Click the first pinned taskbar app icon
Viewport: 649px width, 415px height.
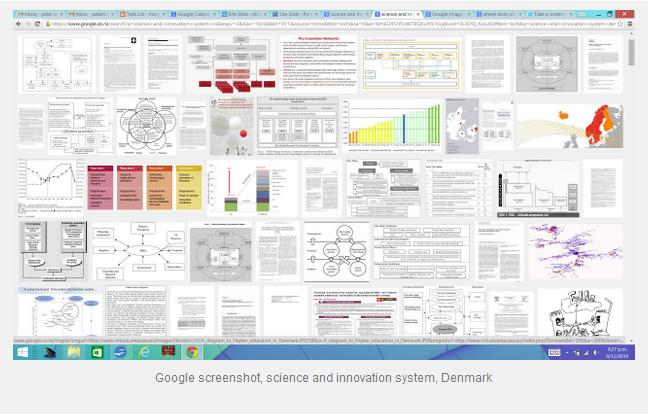tap(48, 353)
